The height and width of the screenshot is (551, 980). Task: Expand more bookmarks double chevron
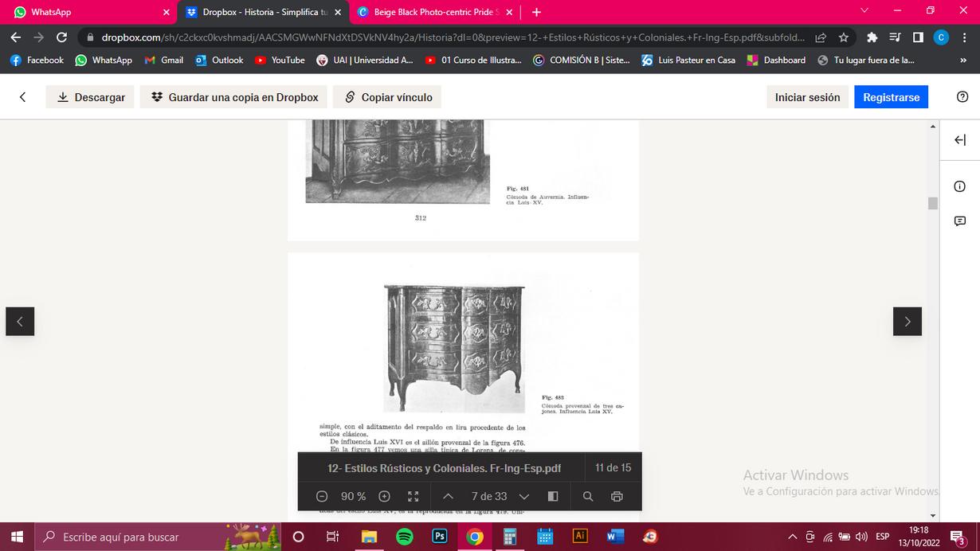pyautogui.click(x=963, y=60)
